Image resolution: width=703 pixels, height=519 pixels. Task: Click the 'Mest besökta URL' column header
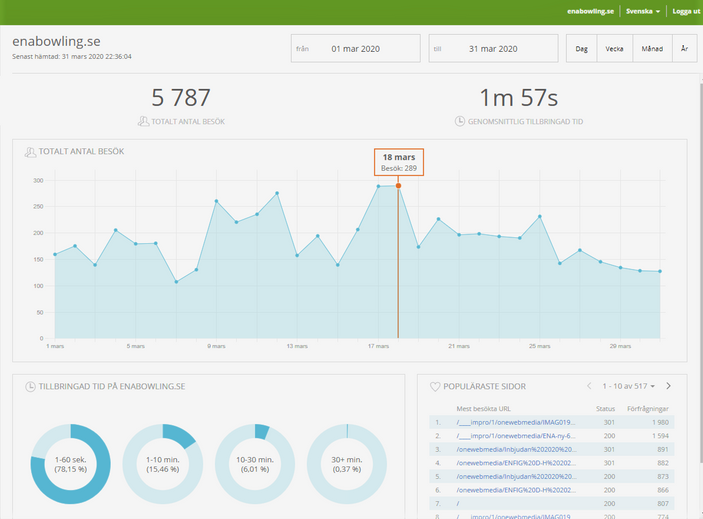click(483, 409)
